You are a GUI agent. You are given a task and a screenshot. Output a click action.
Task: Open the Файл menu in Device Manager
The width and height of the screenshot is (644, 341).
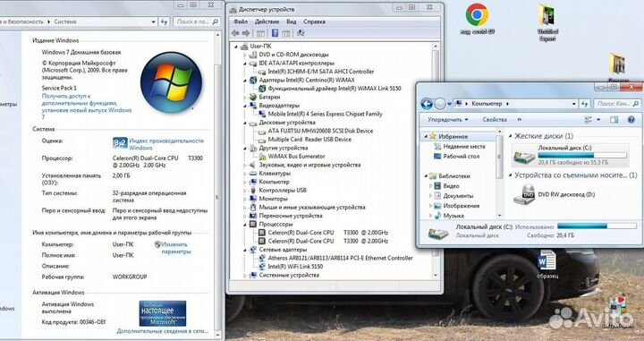241,21
